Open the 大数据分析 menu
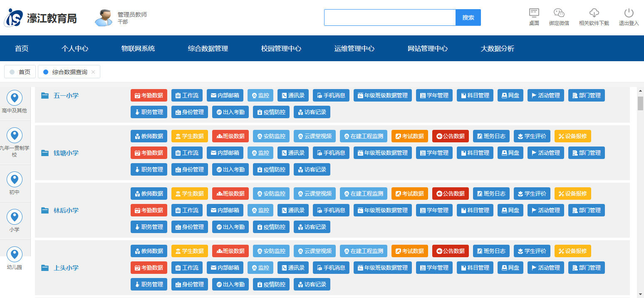The image size is (644, 298). [498, 48]
